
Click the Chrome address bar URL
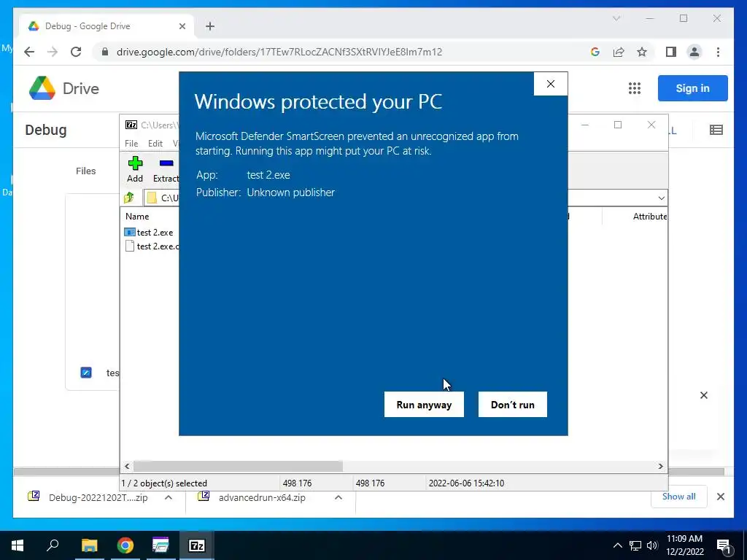coord(279,52)
